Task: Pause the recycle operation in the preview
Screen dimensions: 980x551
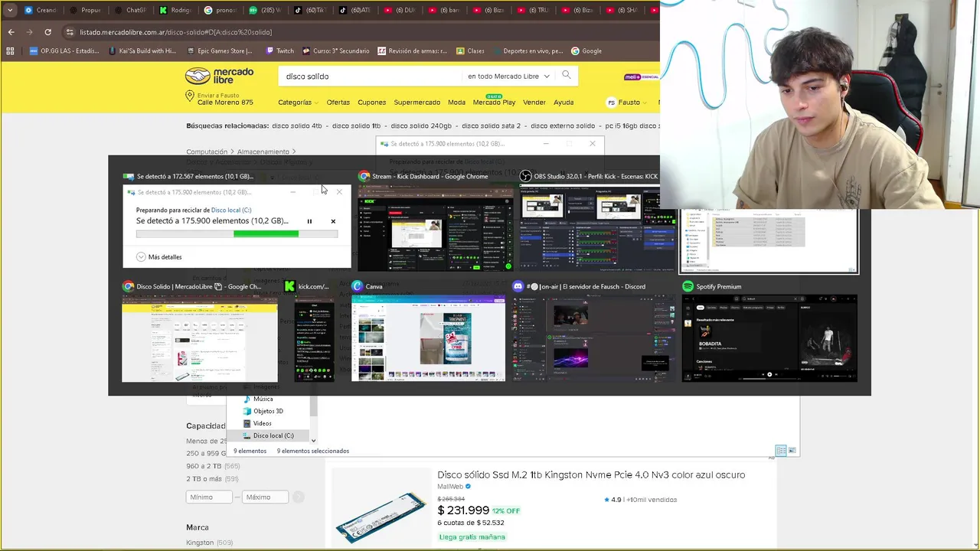Action: tap(309, 221)
